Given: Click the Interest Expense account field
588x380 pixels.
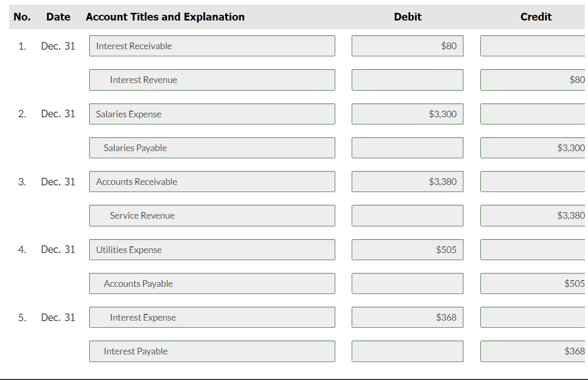Looking at the screenshot, I should pyautogui.click(x=212, y=317).
